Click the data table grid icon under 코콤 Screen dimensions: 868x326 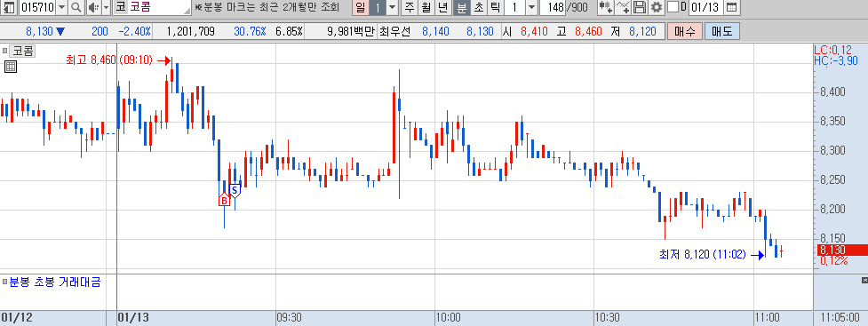(x=11, y=67)
